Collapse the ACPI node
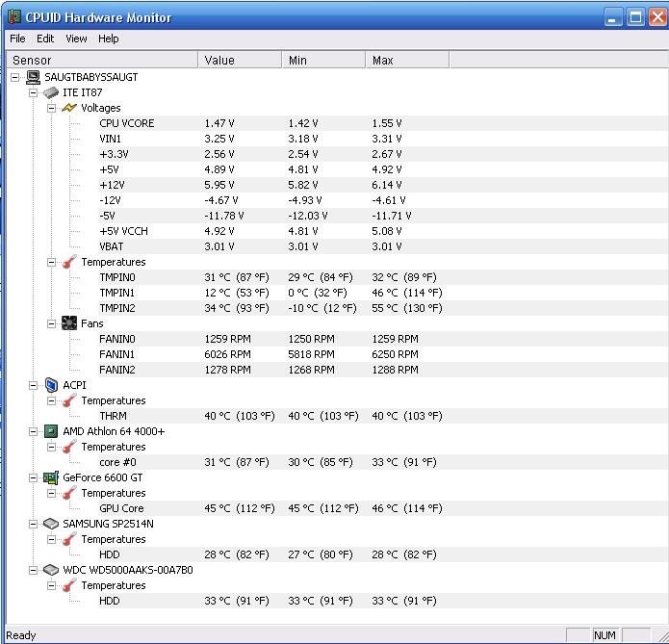669x644 pixels. point(33,385)
